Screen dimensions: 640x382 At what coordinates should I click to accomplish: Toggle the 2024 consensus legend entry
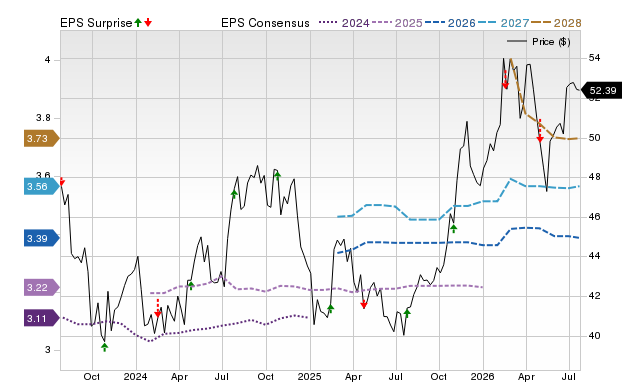pyautogui.click(x=344, y=23)
